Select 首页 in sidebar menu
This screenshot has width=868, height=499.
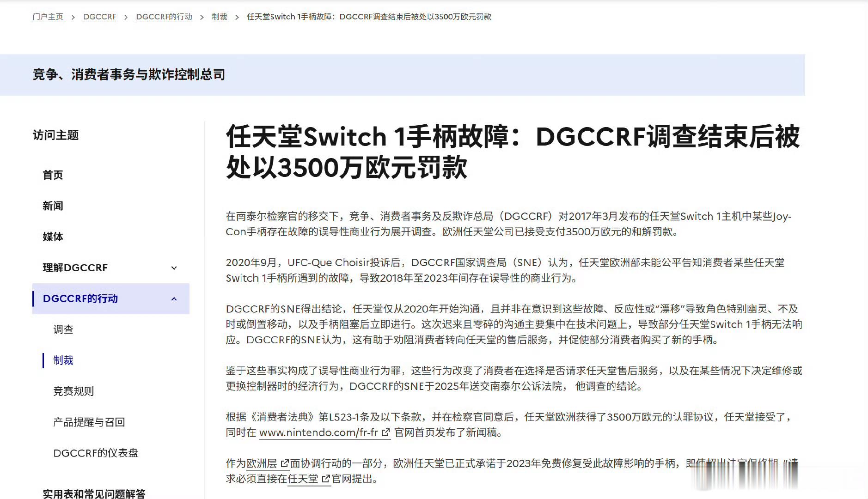pyautogui.click(x=53, y=175)
